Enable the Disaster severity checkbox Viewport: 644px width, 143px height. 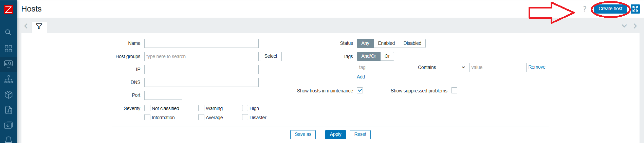(x=245, y=117)
